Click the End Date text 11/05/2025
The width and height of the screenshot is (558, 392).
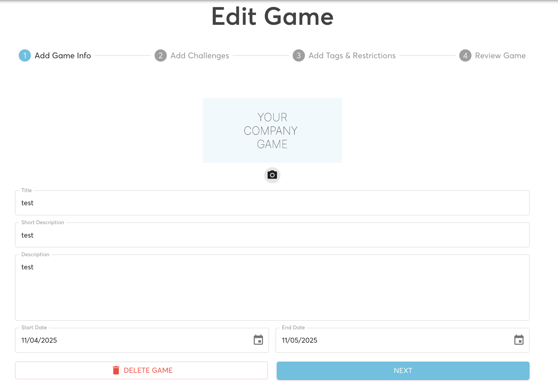[x=300, y=340]
